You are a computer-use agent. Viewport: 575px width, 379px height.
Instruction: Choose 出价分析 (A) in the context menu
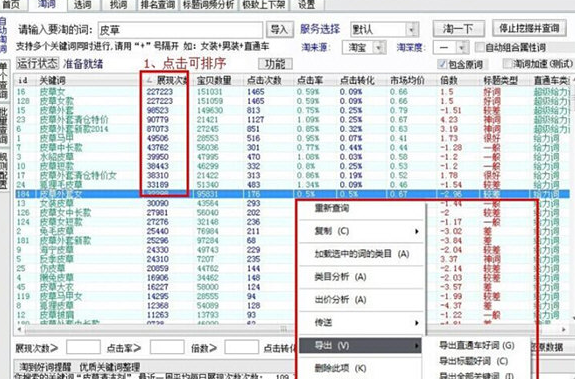click(x=361, y=300)
